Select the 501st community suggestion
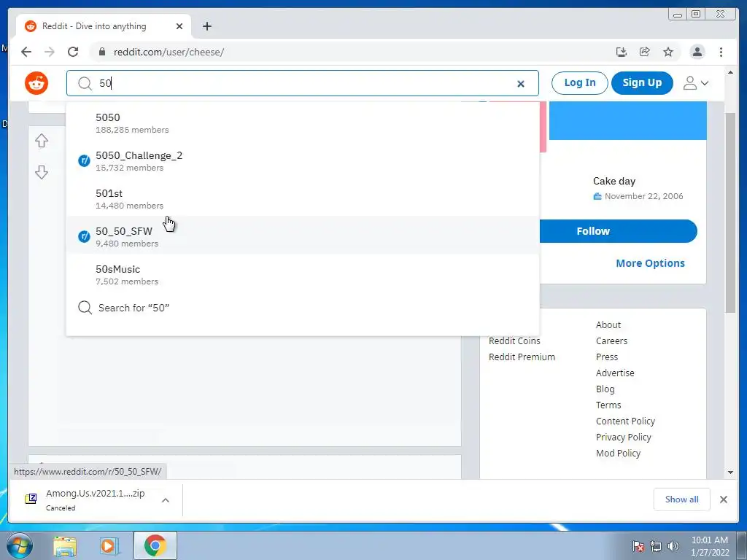This screenshot has height=560, width=747. 303,199
